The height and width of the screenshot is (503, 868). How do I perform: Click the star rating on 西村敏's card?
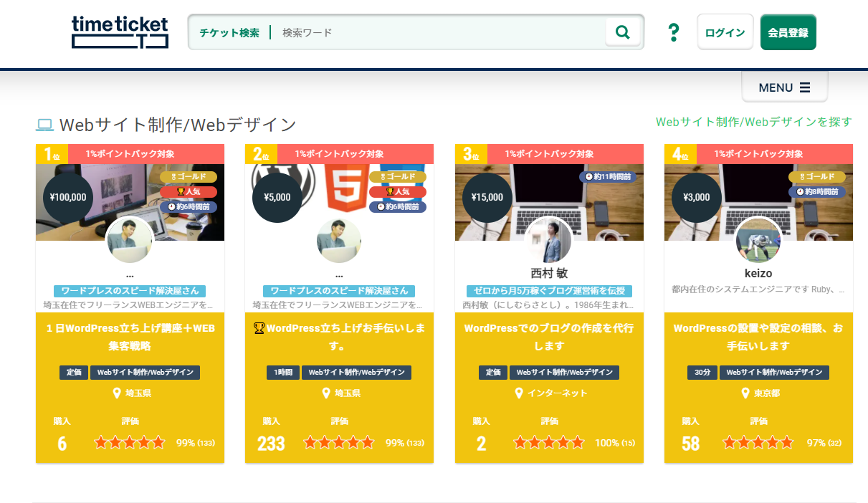(x=548, y=443)
